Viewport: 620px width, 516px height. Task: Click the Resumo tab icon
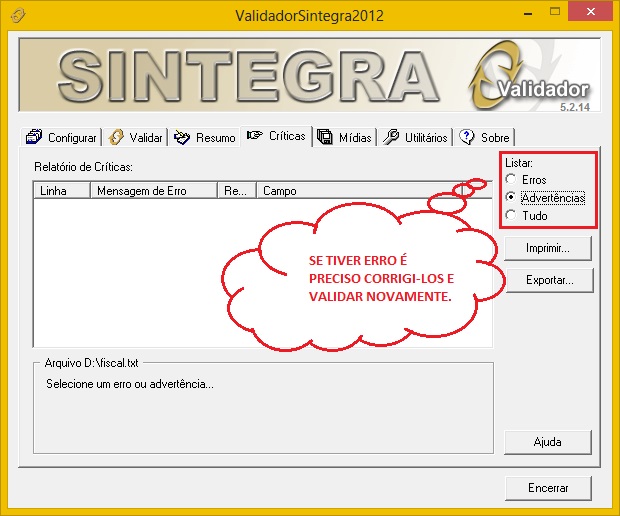click(x=183, y=137)
